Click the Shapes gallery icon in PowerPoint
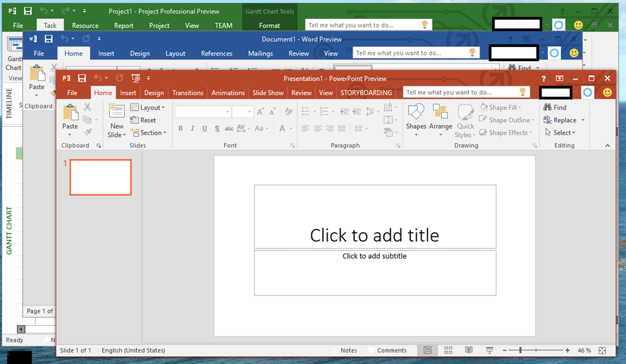The height and width of the screenshot is (364, 626). coord(416,112)
